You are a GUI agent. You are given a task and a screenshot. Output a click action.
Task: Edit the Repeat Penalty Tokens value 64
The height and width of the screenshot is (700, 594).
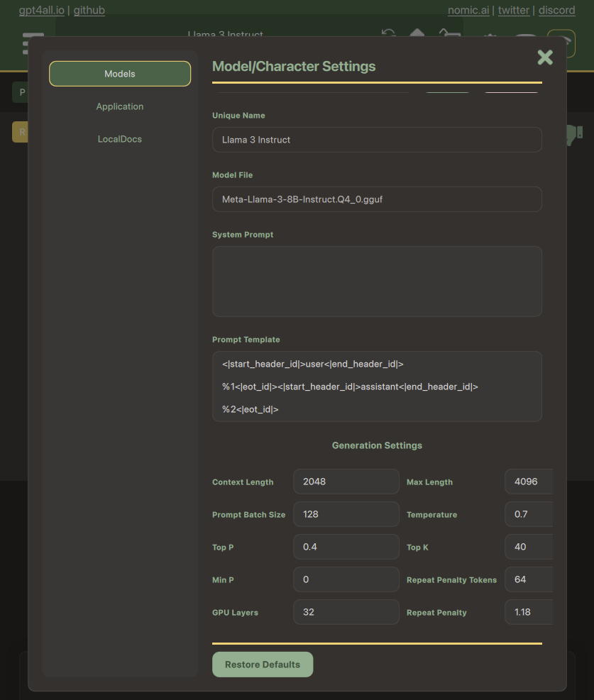click(x=529, y=579)
